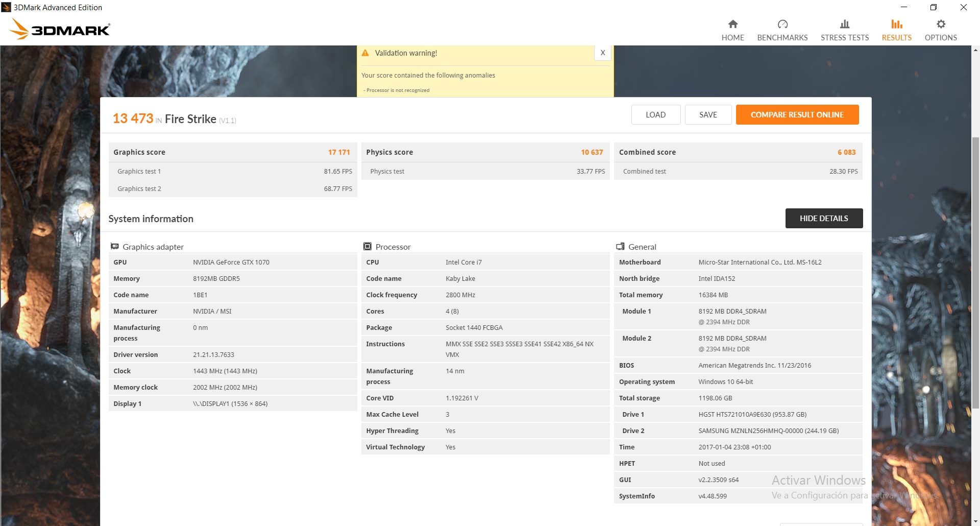The image size is (980, 526).
Task: Click the vertical scrollbar thumb
Action: 975,273
